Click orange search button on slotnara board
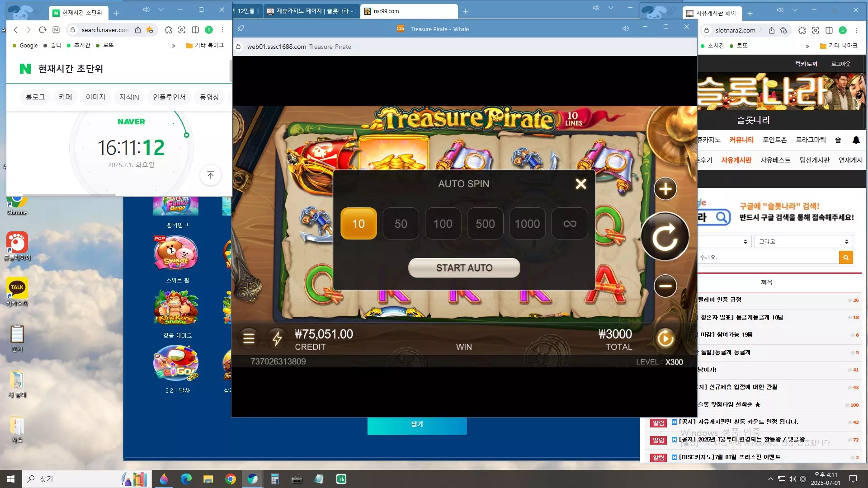 point(846,258)
